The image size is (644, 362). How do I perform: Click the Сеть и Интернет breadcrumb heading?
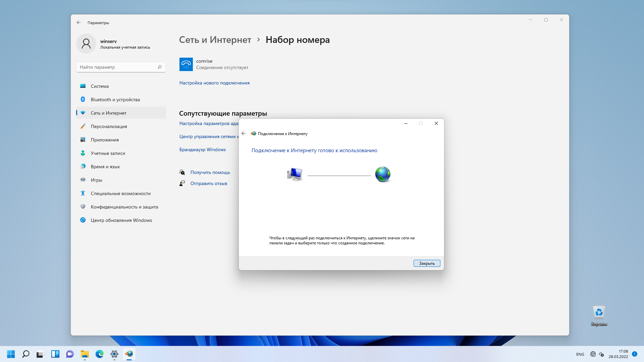pos(215,40)
